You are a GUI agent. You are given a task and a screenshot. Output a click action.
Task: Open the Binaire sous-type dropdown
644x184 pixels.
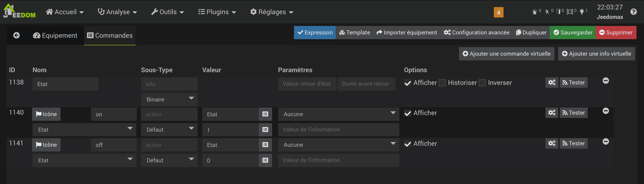pos(169,99)
